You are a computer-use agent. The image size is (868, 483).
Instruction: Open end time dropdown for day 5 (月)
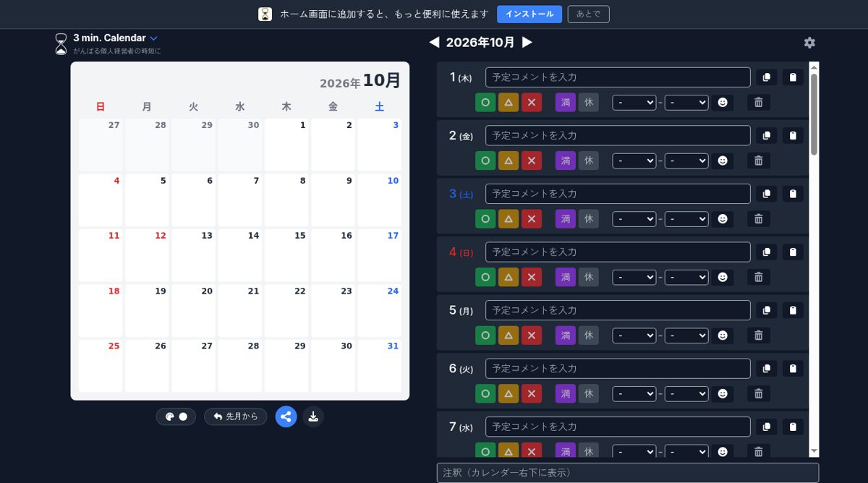click(x=686, y=335)
